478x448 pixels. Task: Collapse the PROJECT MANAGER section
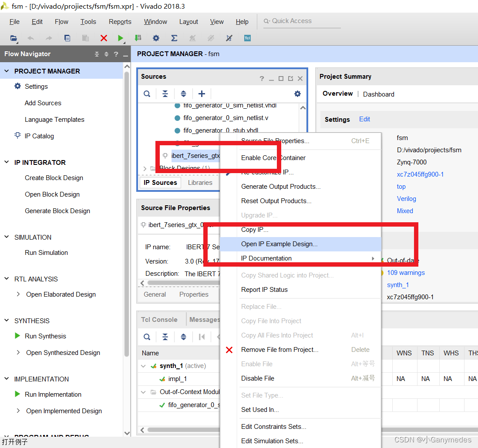[7, 71]
